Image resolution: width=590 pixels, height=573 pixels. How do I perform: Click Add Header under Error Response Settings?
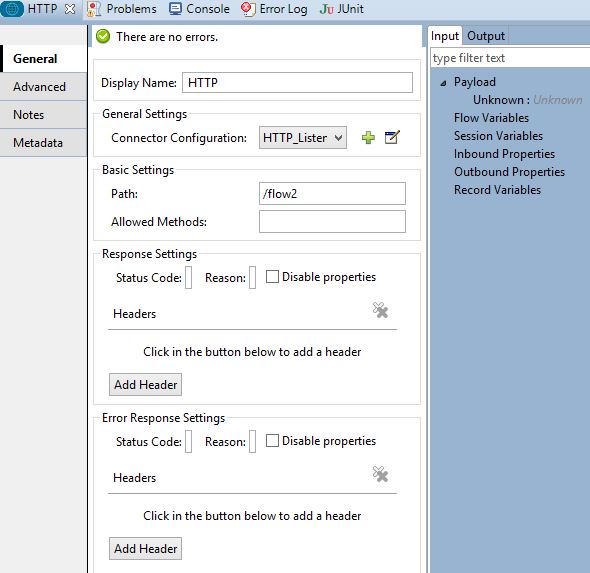pos(145,549)
